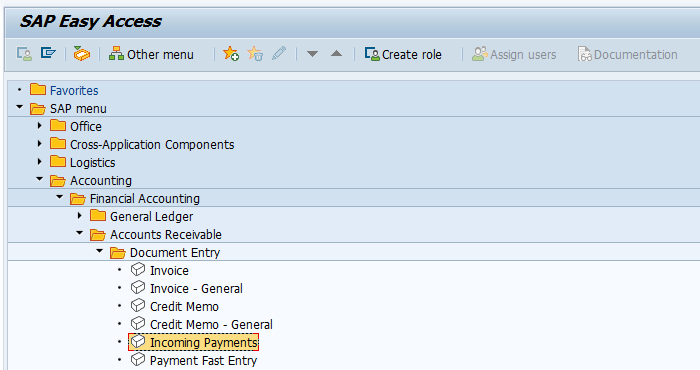Screen dimensions: 700x370
Task: Click the Create role button
Action: point(403,54)
